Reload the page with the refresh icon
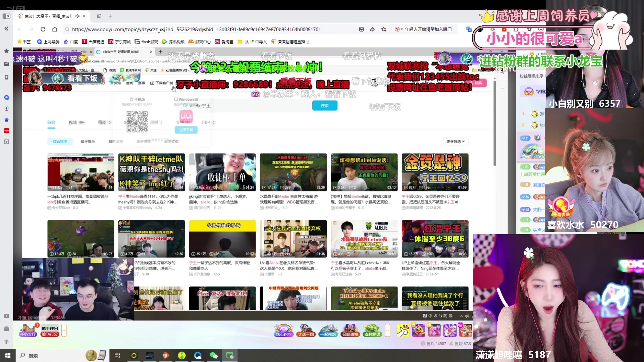644x362 pixels. [x=43, y=29]
